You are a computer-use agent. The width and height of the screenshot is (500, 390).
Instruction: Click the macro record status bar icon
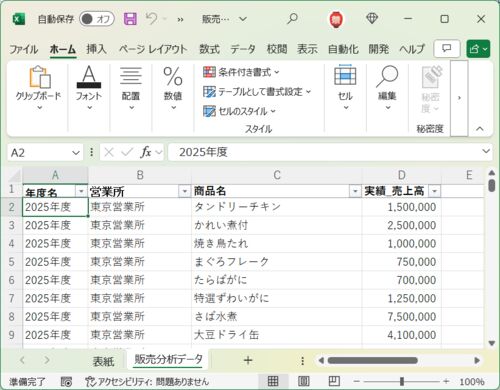click(x=66, y=381)
